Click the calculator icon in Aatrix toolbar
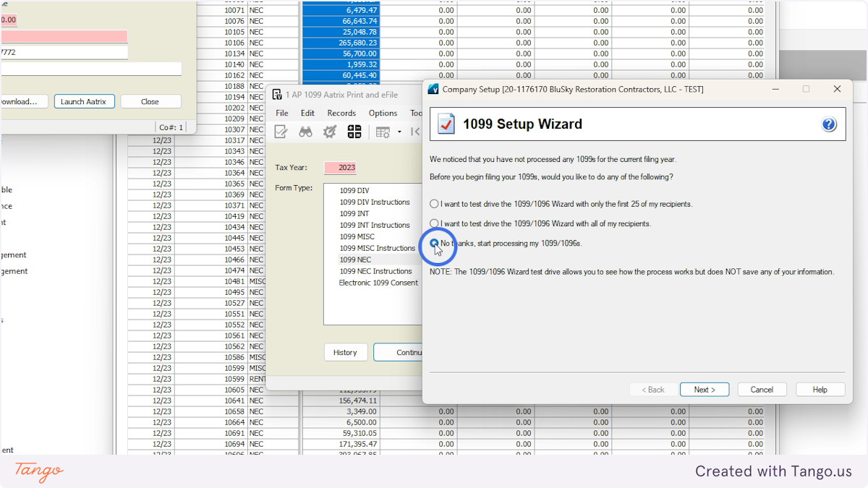Image resolution: width=868 pixels, height=488 pixels. click(354, 132)
